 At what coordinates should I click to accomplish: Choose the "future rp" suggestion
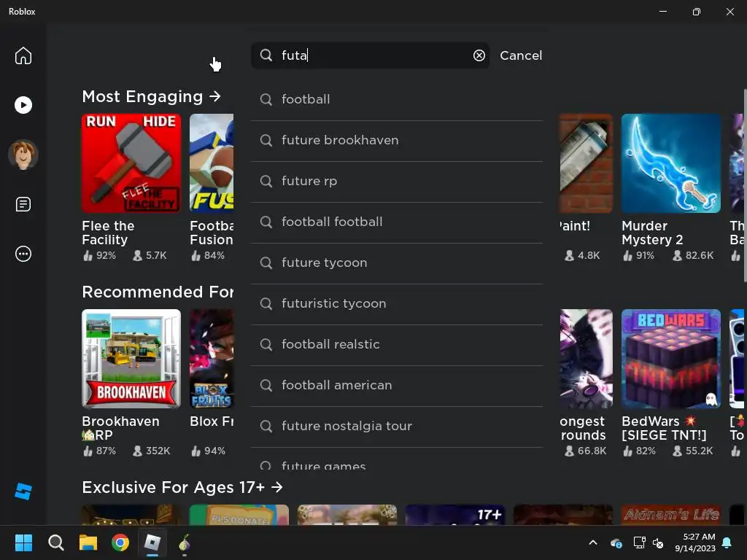pos(396,182)
